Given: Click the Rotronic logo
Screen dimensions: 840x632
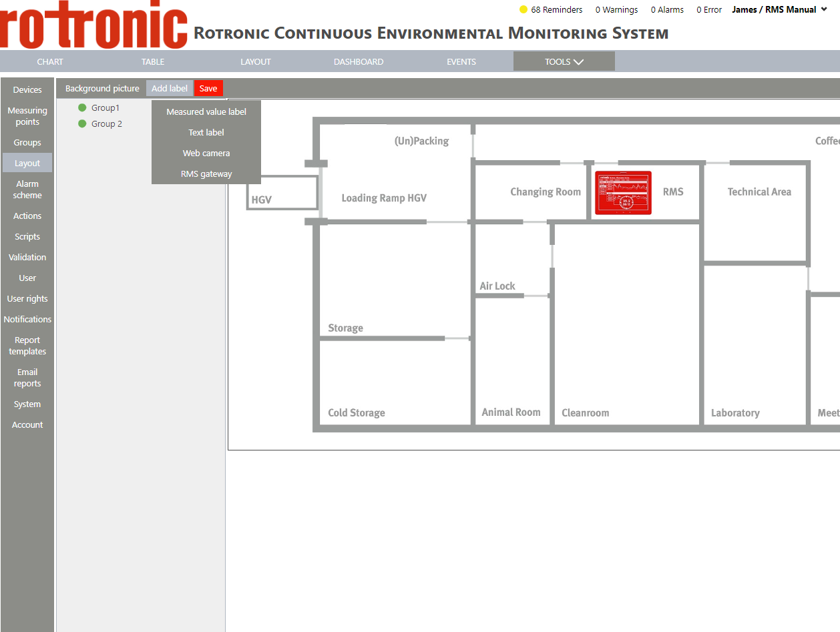Looking at the screenshot, I should 93,25.
